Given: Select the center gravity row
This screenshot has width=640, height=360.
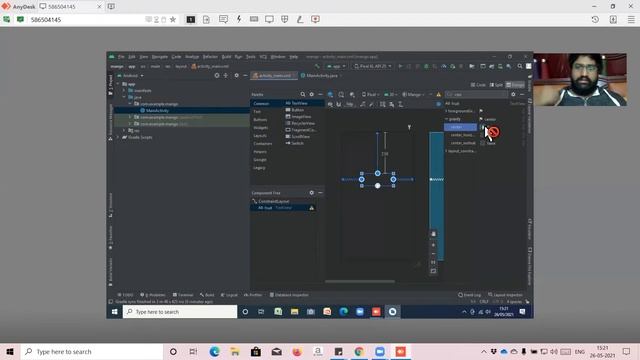Looking at the screenshot, I should click(x=460, y=127).
